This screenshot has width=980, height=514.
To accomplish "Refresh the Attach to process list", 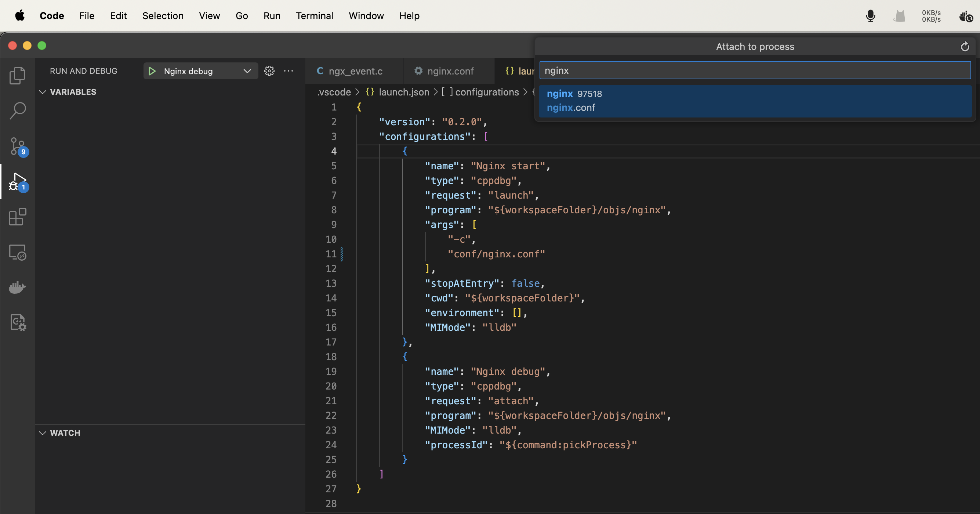I will pyautogui.click(x=965, y=47).
